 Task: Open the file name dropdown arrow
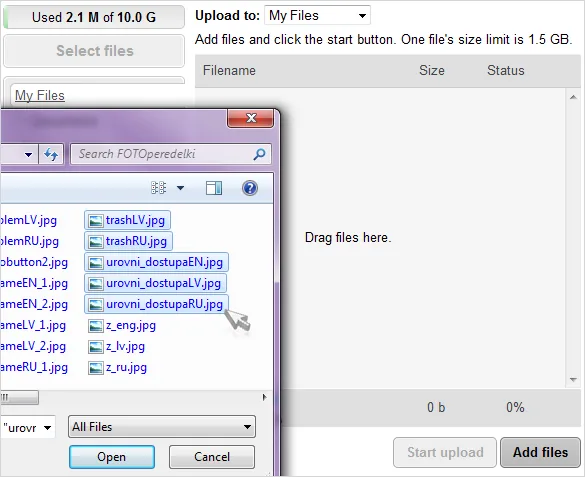click(x=47, y=427)
